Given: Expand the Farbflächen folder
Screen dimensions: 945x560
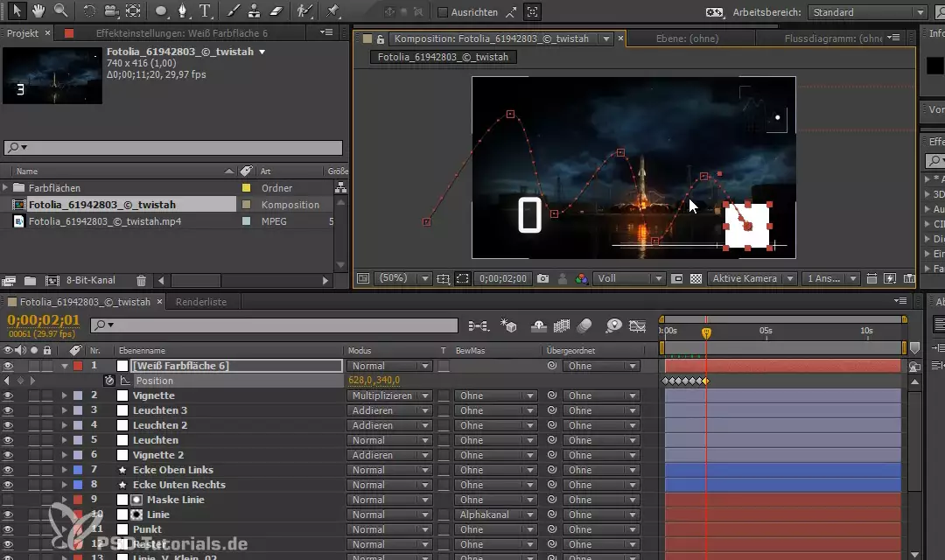Looking at the screenshot, I should [x=6, y=188].
